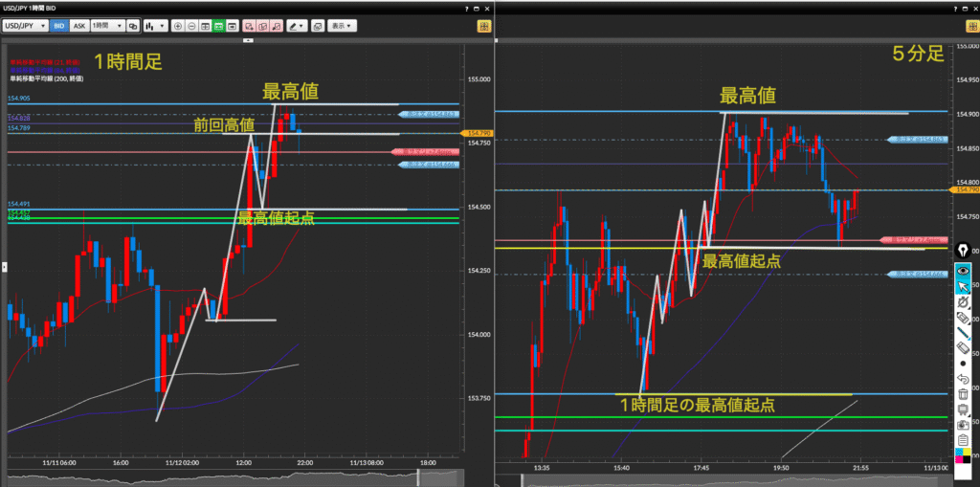
Task: Switch price display to ASK
Action: click(x=79, y=26)
